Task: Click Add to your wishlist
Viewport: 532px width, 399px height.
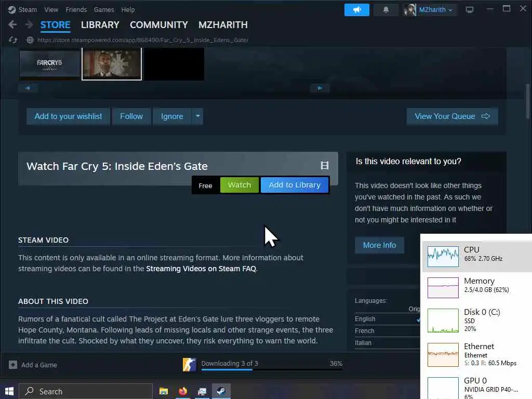Action: (x=68, y=116)
